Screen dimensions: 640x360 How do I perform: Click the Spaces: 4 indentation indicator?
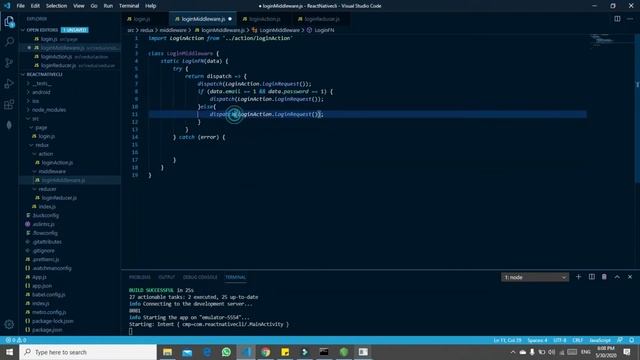pos(537,340)
